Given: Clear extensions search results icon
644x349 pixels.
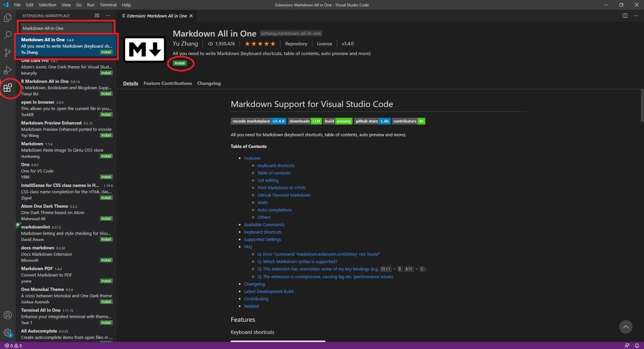Looking at the screenshot, I should [x=97, y=16].
